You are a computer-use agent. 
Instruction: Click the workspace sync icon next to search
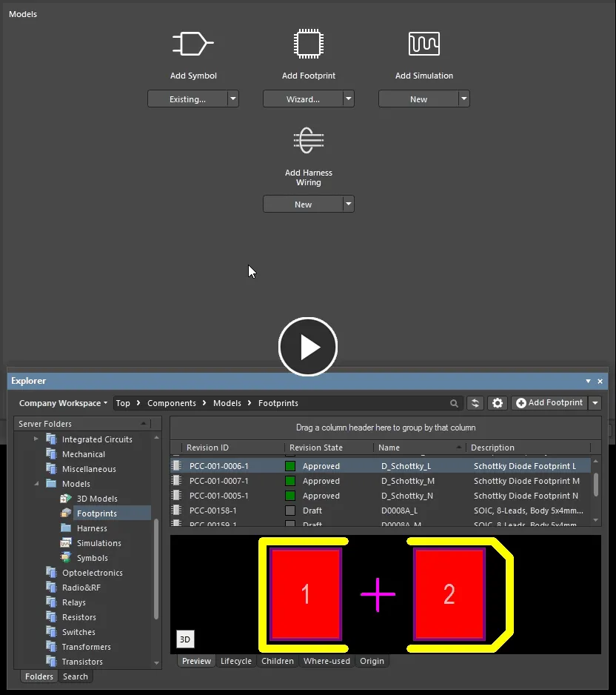tap(475, 403)
